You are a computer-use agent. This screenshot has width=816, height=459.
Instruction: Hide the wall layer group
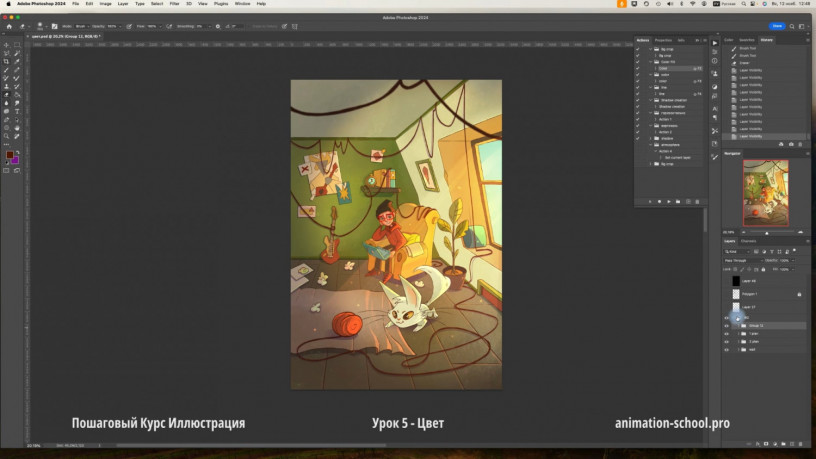pyautogui.click(x=726, y=350)
